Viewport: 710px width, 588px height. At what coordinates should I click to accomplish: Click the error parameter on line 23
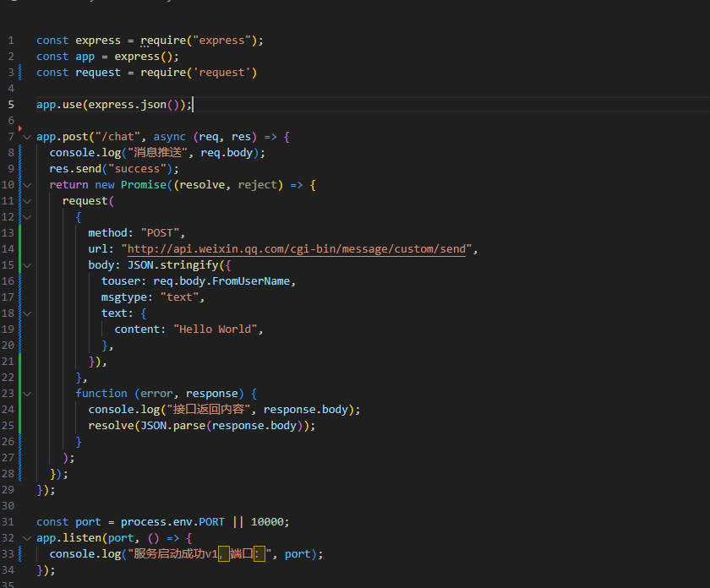156,394
